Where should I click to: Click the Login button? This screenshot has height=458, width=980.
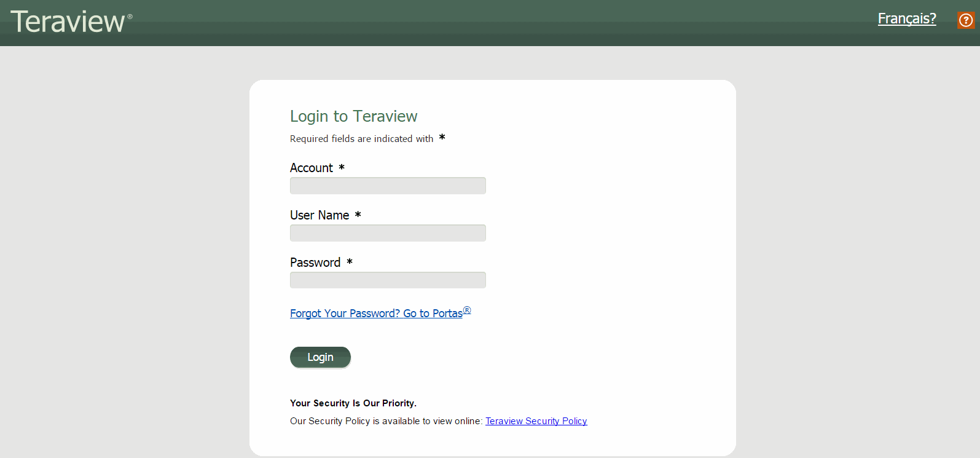[x=320, y=357]
